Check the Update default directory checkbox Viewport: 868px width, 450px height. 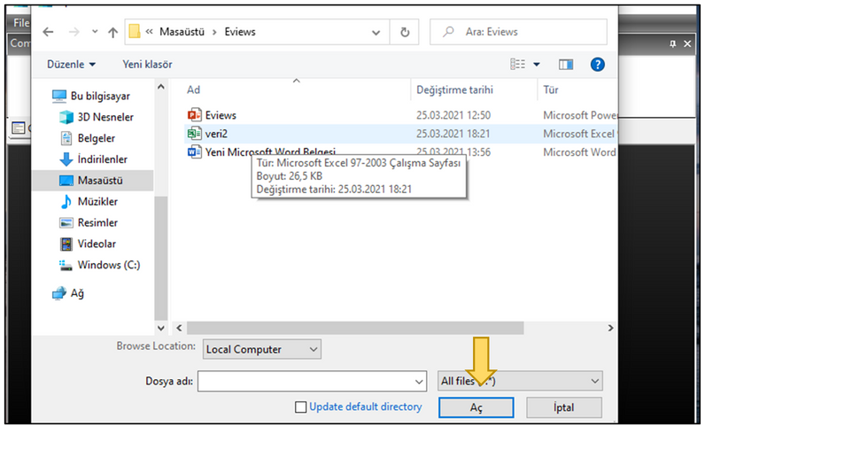point(300,407)
